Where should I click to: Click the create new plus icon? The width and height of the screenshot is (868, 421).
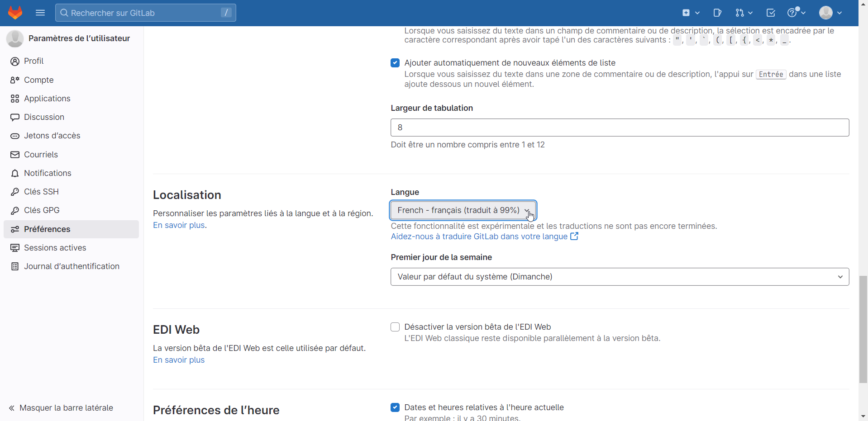click(x=691, y=13)
